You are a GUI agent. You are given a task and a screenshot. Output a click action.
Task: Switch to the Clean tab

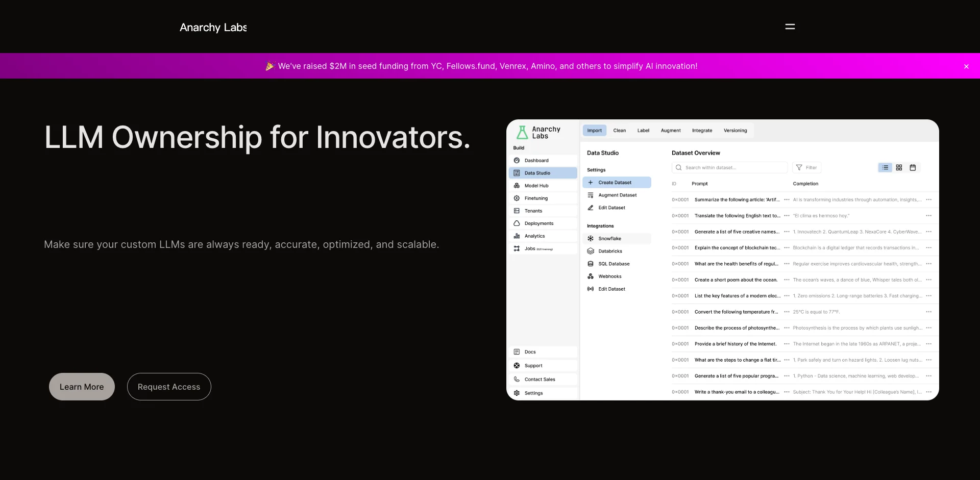tap(619, 131)
